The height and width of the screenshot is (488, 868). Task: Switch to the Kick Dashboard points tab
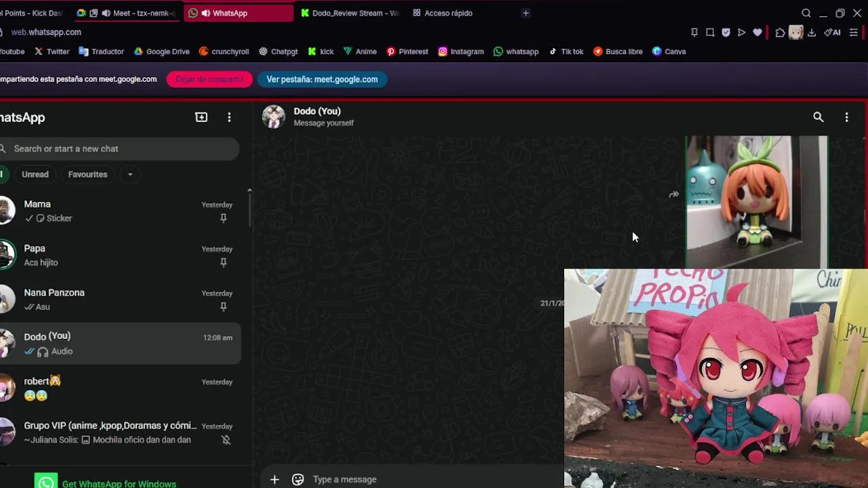pyautogui.click(x=33, y=13)
